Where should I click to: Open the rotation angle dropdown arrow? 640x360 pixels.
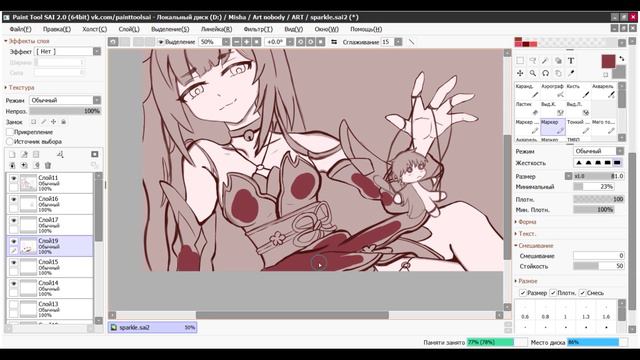click(290, 42)
